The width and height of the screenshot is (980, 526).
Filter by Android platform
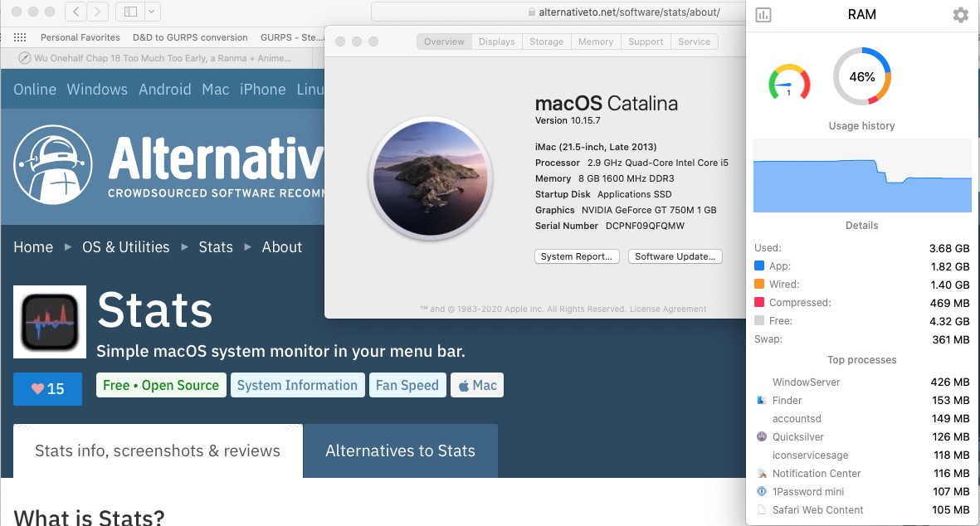tap(165, 90)
